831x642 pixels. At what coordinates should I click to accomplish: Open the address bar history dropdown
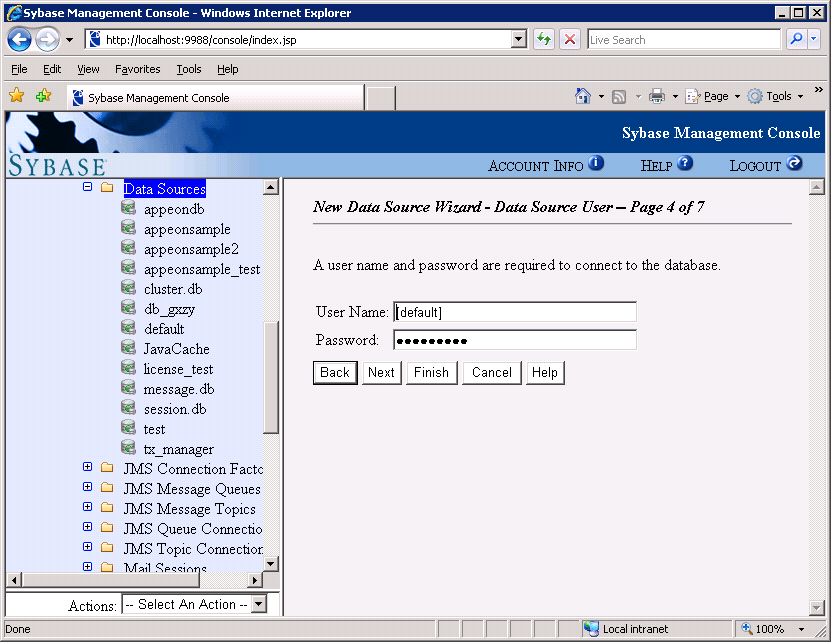[x=519, y=39]
